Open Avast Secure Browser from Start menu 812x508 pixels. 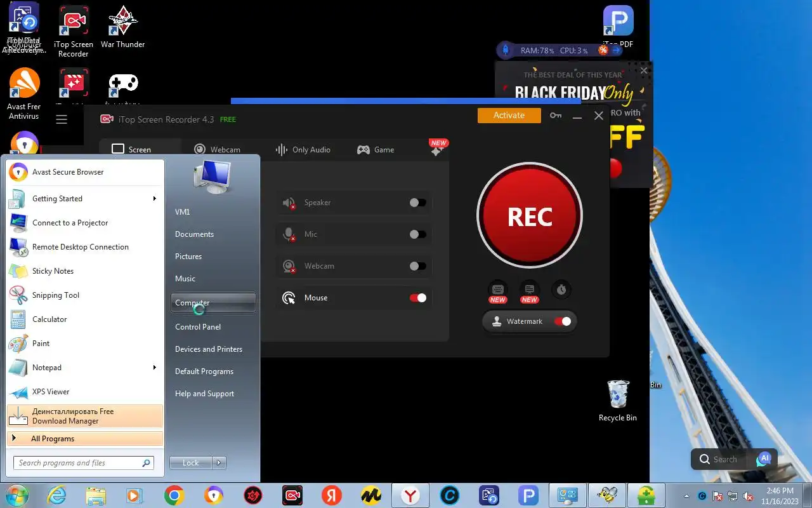click(x=86, y=172)
